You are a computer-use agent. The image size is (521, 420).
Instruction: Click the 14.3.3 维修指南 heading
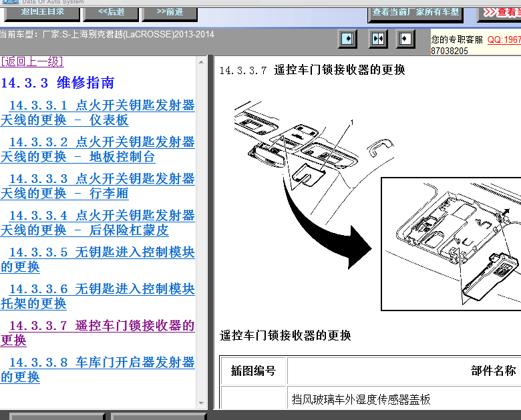58,83
